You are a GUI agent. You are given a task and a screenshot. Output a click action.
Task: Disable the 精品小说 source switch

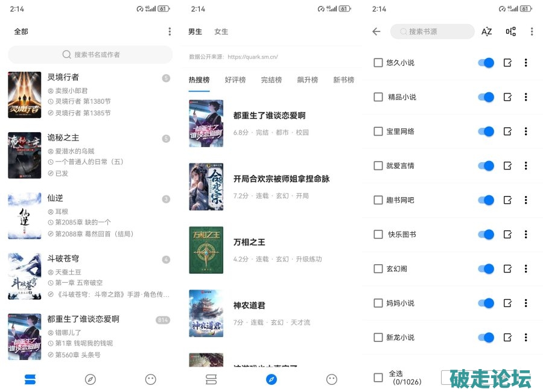(486, 97)
